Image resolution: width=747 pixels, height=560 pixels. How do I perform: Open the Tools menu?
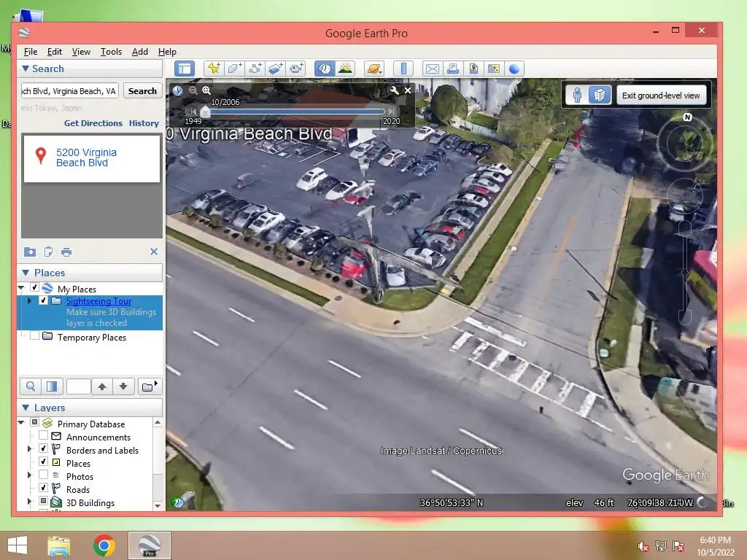111,52
